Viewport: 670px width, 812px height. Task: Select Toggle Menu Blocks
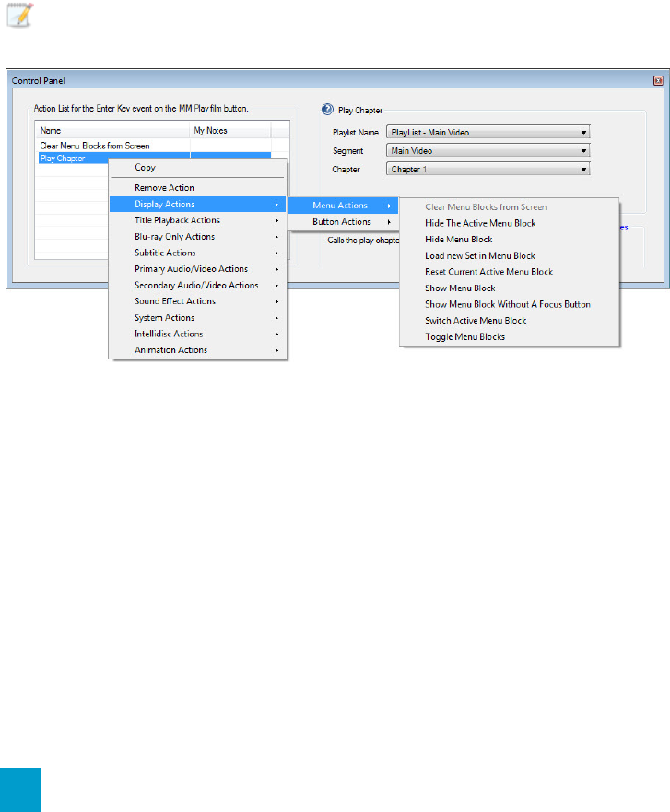(x=510, y=337)
